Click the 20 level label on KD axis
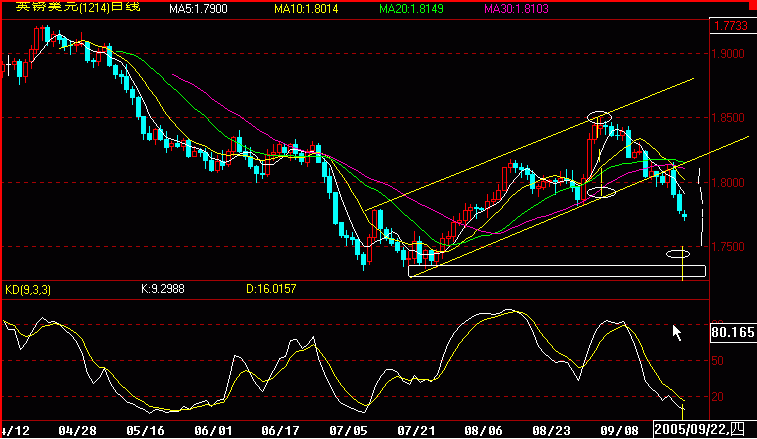This screenshot has height=439, width=757. tap(717, 397)
